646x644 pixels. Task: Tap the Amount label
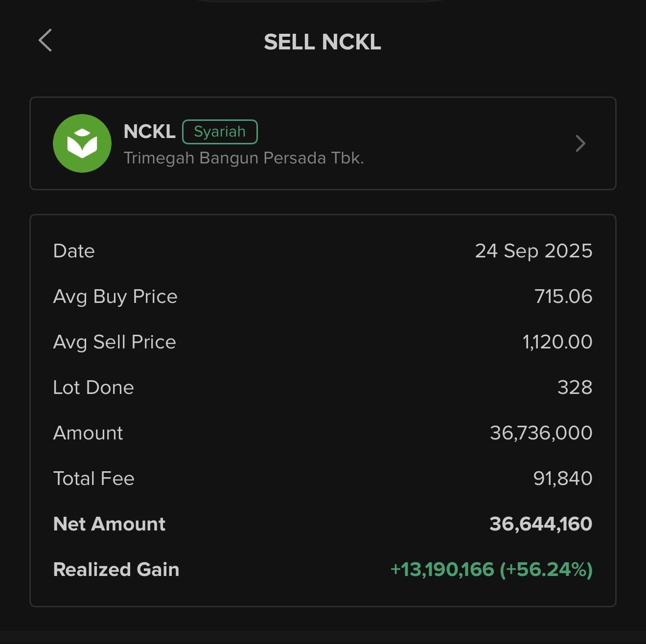pos(88,433)
